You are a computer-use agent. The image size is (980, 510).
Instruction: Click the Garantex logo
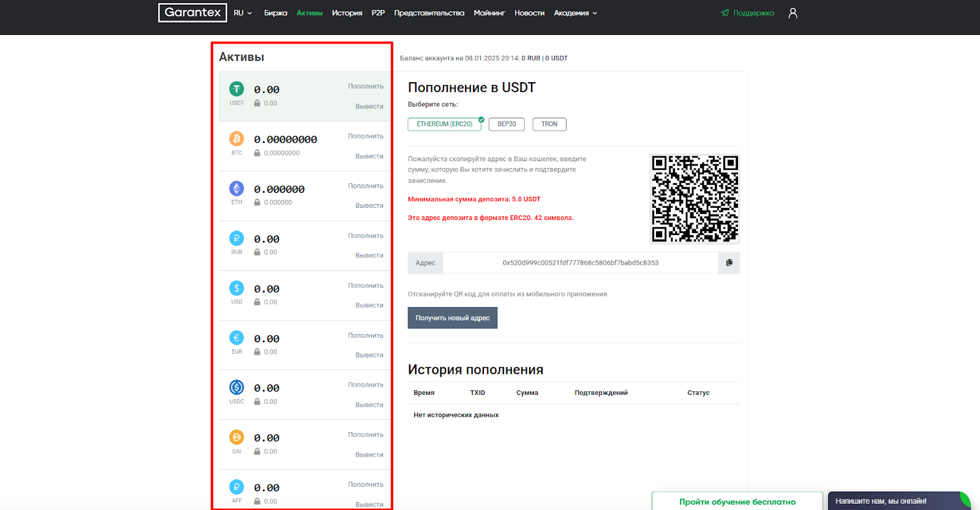coord(192,13)
